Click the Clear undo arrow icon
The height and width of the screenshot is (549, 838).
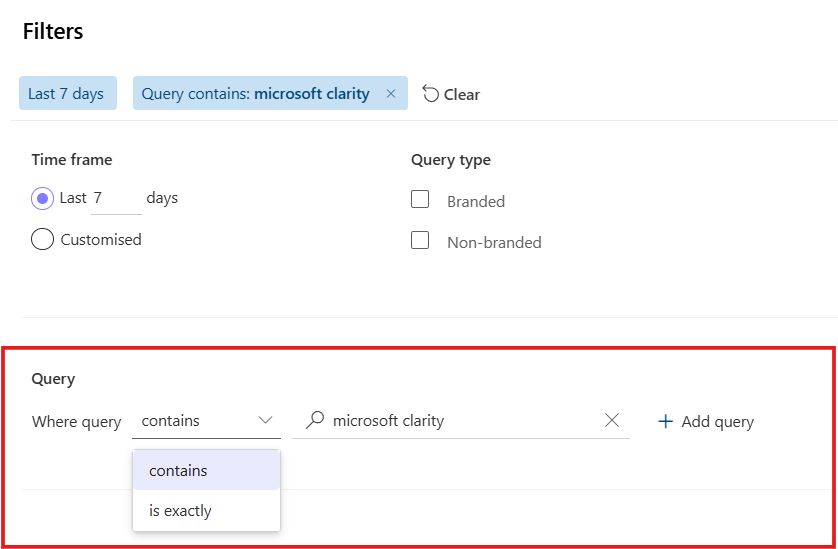pyautogui.click(x=430, y=94)
